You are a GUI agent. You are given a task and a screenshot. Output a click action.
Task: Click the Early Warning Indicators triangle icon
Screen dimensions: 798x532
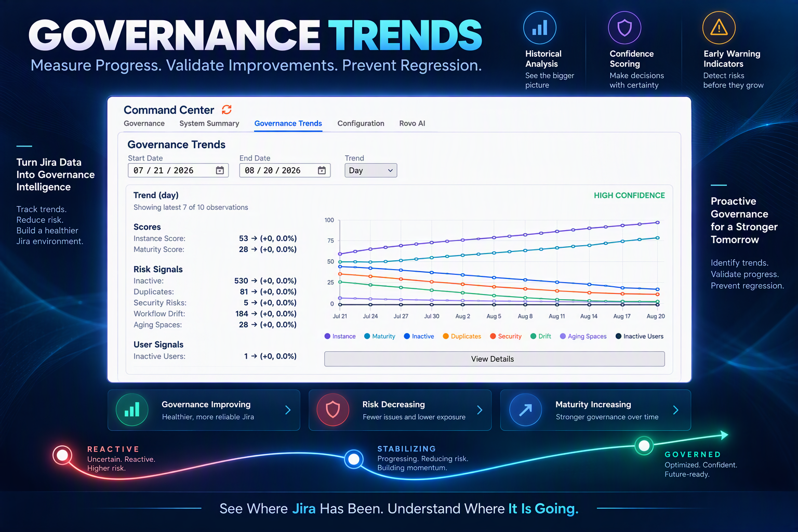coord(719,28)
